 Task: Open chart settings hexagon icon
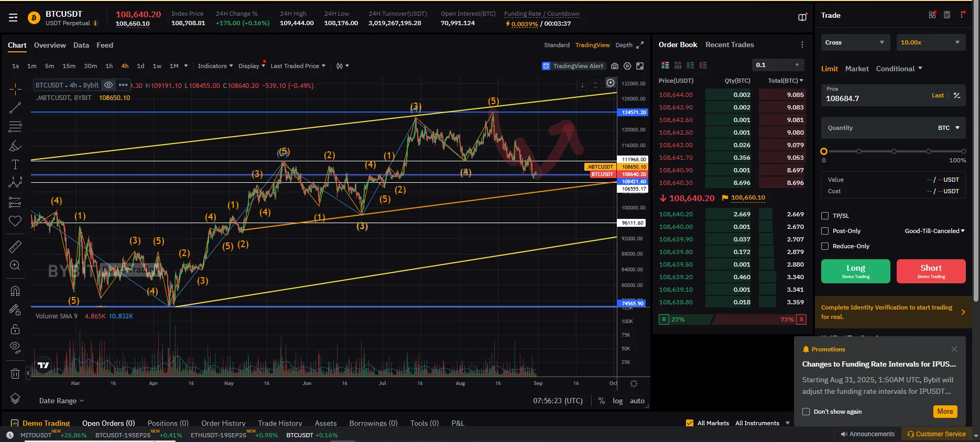tap(627, 66)
